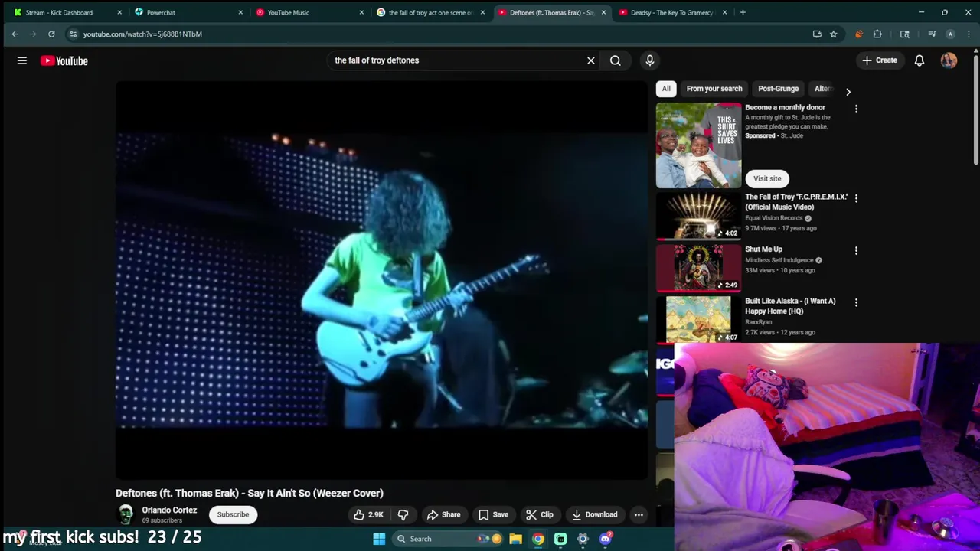Click the browser address bar URL
Screen dimensions: 980x551
click(x=142, y=34)
